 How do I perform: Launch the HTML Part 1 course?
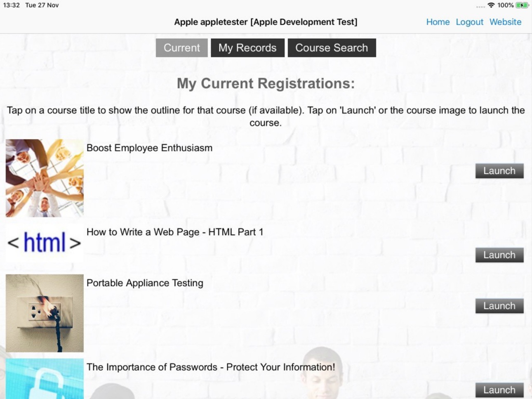point(499,255)
